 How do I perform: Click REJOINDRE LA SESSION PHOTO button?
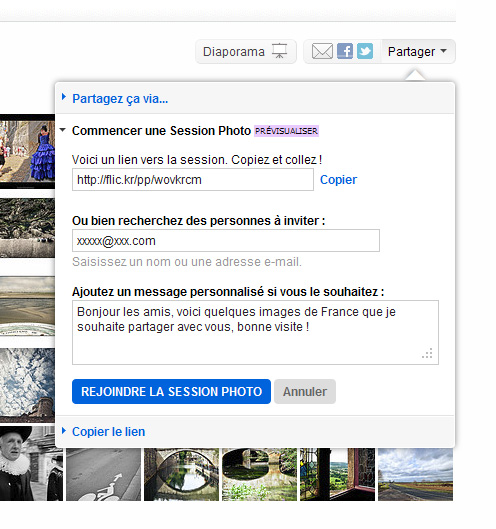171,391
